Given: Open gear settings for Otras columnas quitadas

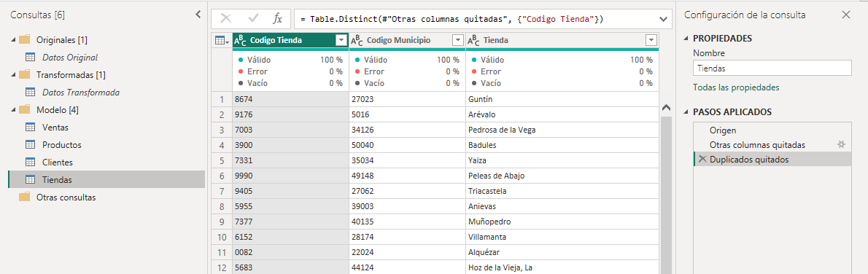Looking at the screenshot, I should click(842, 144).
